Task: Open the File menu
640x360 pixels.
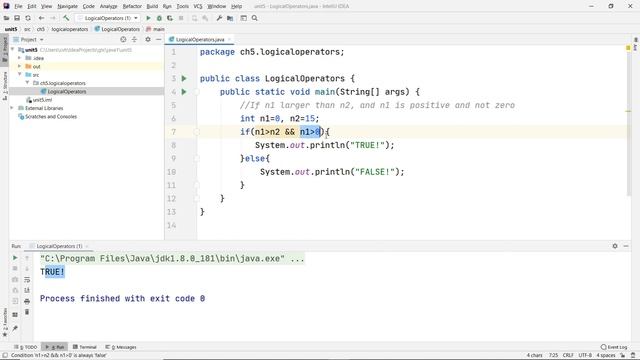Action: click(18, 6)
